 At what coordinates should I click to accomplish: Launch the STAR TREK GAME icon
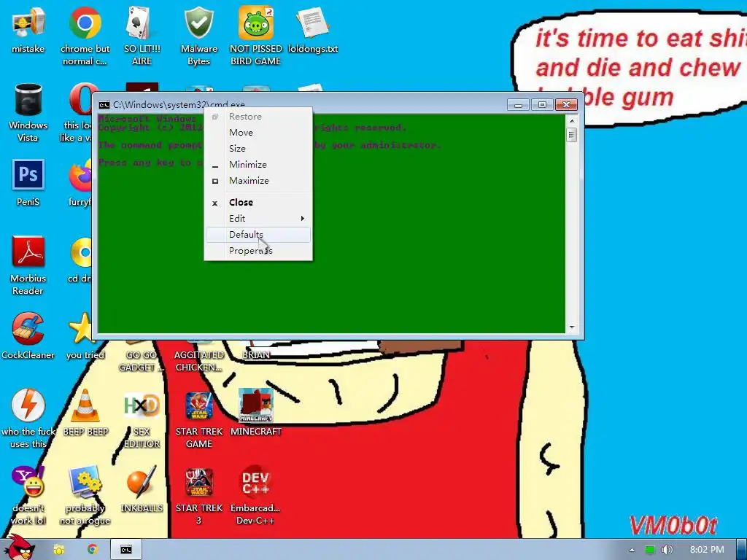[198, 419]
